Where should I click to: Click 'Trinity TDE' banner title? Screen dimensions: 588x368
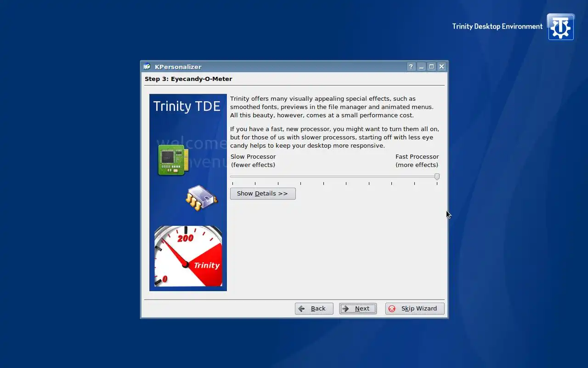click(x=187, y=106)
